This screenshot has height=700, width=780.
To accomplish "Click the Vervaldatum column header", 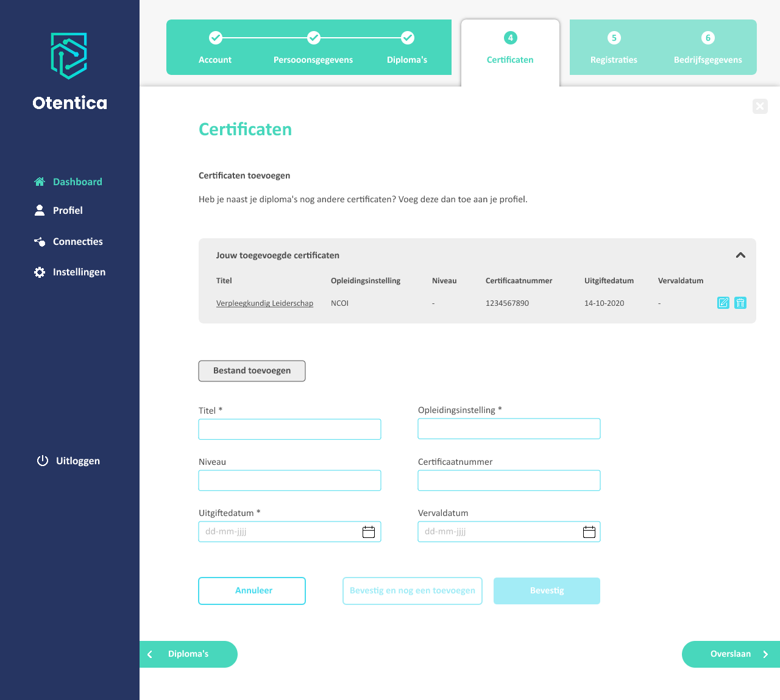I will tap(681, 281).
